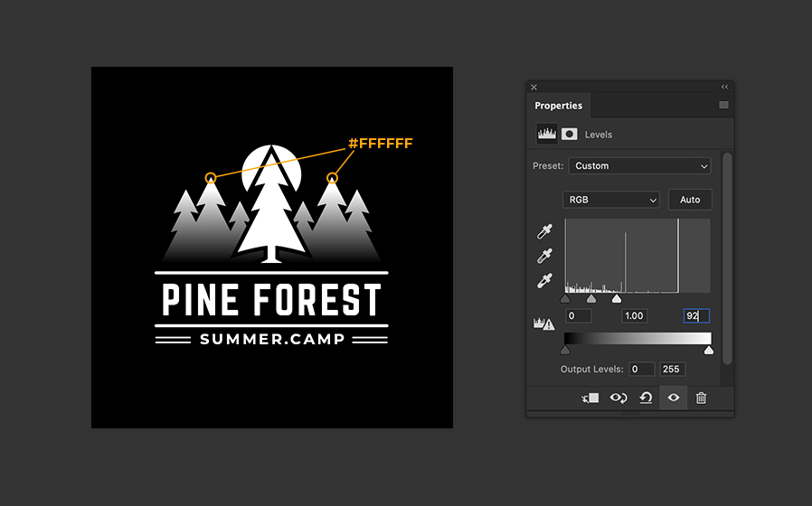This screenshot has height=506, width=812.
Task: Click the midtone gamma field 1.00
Action: tap(635, 315)
